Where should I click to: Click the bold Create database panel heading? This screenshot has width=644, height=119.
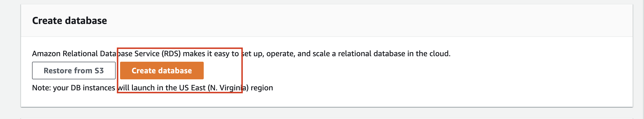pyautogui.click(x=70, y=21)
